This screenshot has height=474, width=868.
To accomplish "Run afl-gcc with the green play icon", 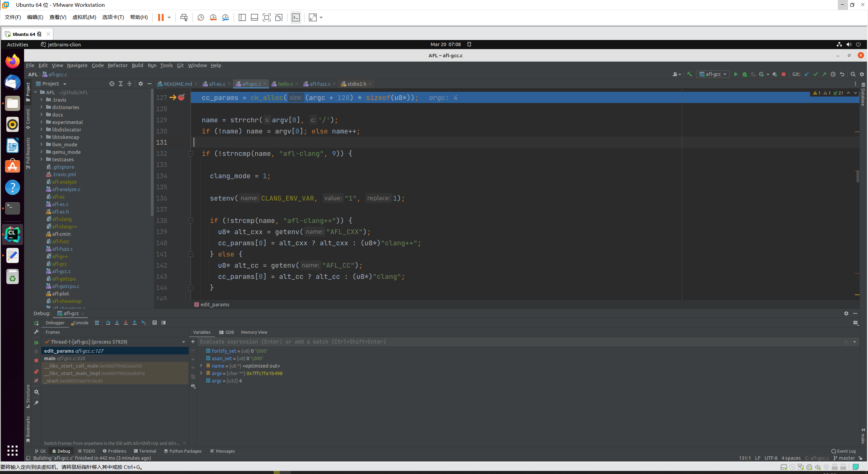I will coord(736,74).
